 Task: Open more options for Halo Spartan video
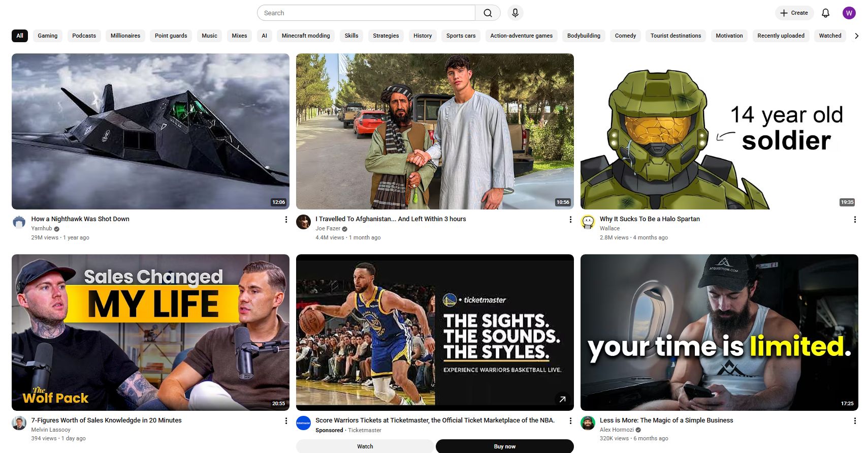[855, 220]
